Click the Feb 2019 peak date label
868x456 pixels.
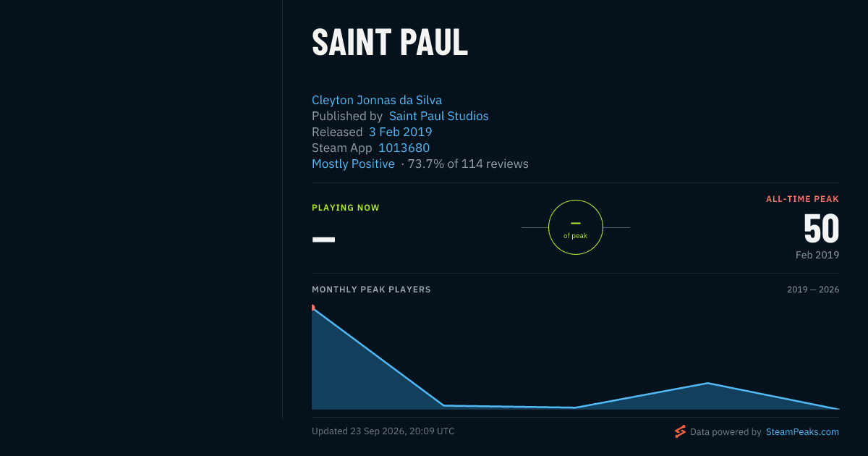click(817, 255)
